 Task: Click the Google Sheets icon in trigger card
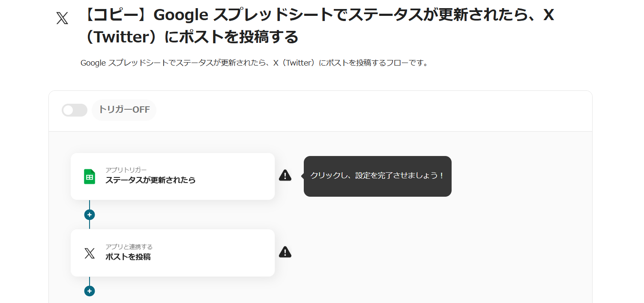click(90, 176)
